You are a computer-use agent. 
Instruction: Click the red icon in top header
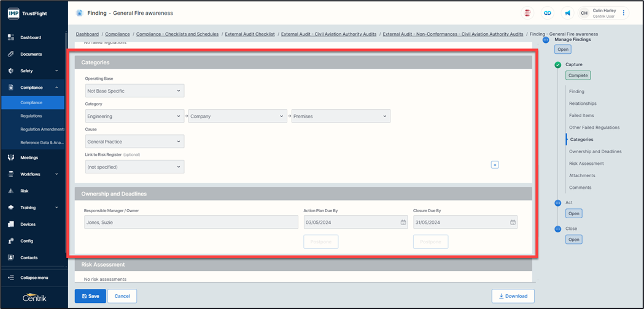527,13
